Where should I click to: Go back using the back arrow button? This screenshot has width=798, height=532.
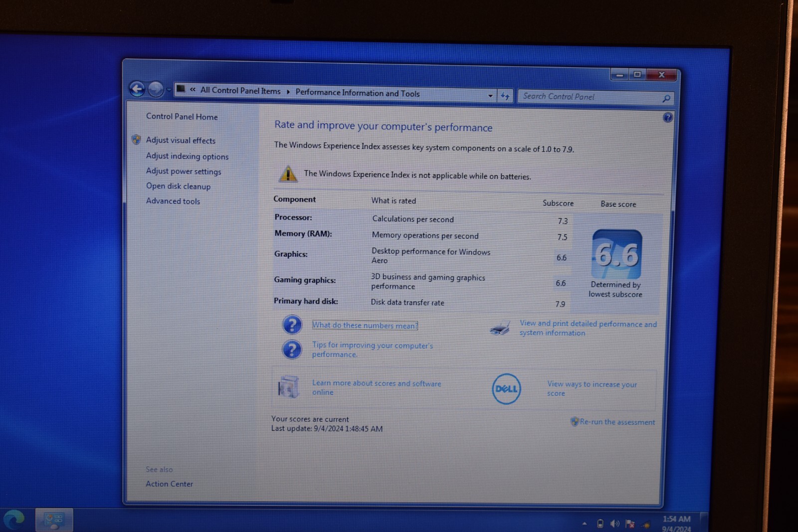(x=137, y=89)
